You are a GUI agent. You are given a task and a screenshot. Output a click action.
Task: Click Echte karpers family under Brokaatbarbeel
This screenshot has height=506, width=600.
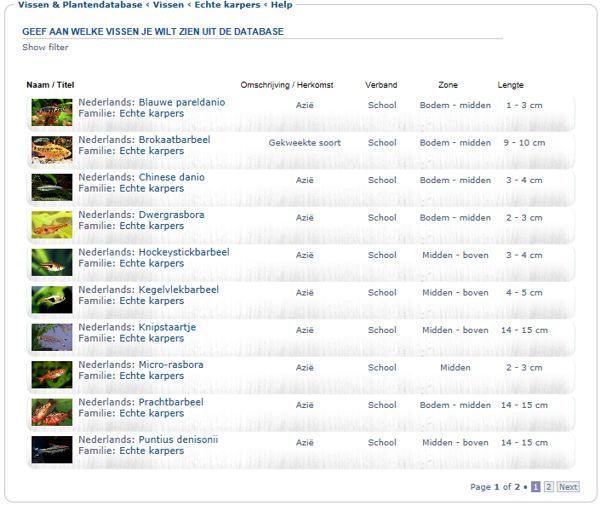coord(152,151)
